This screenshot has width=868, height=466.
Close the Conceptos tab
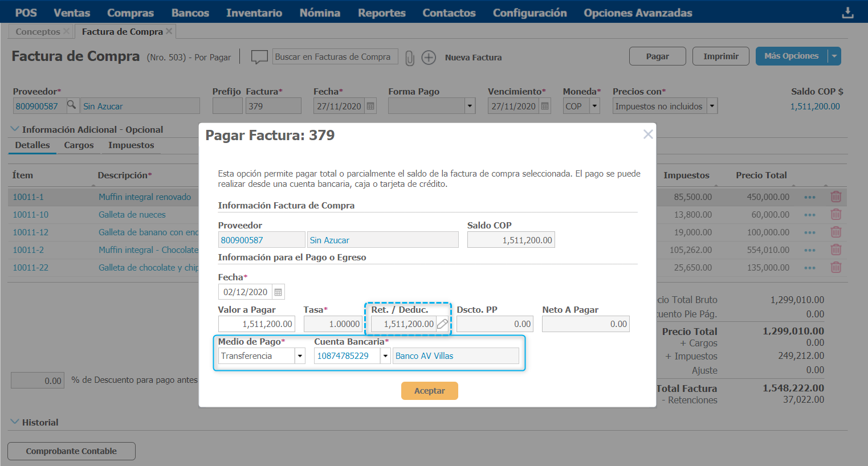pos(67,31)
